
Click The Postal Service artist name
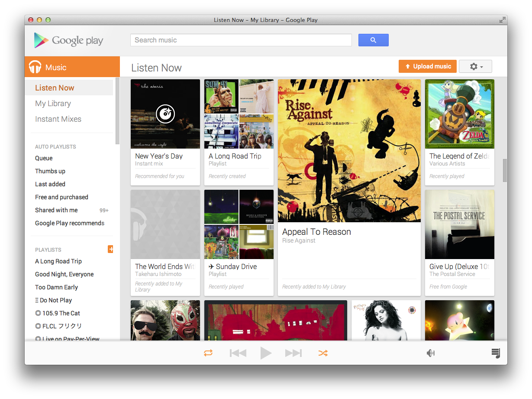[x=452, y=274]
